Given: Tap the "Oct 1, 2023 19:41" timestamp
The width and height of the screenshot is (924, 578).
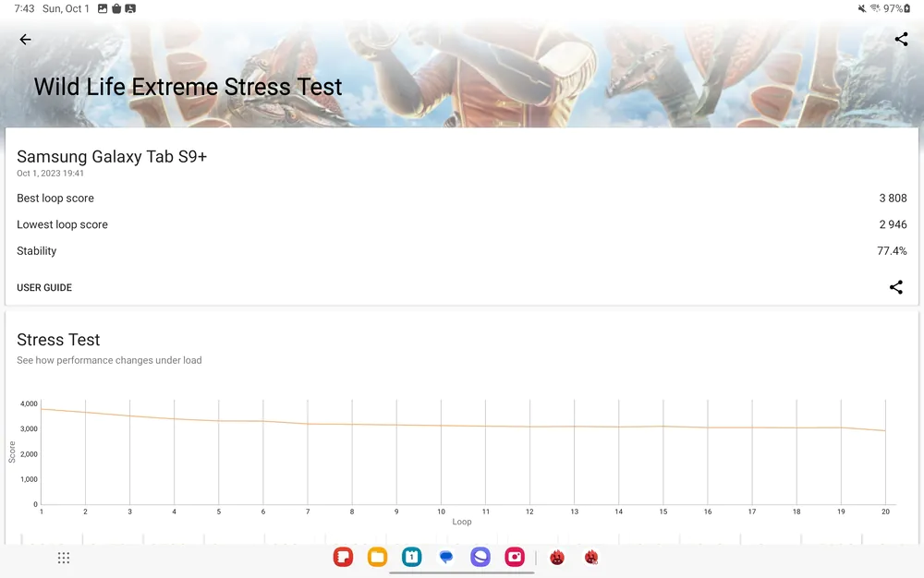Looking at the screenshot, I should [50, 174].
